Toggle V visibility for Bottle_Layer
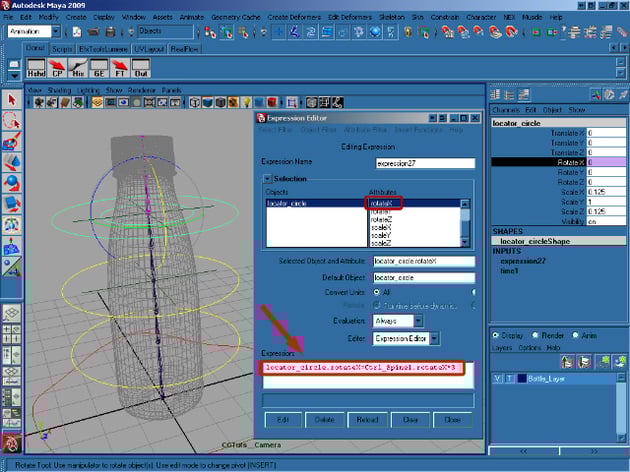 click(x=497, y=377)
